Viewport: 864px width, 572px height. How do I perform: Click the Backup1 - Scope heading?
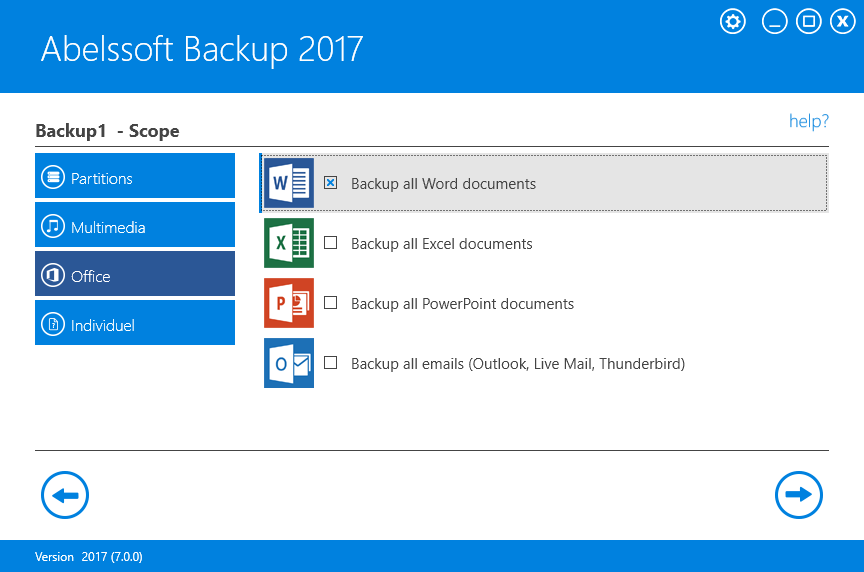click(107, 131)
